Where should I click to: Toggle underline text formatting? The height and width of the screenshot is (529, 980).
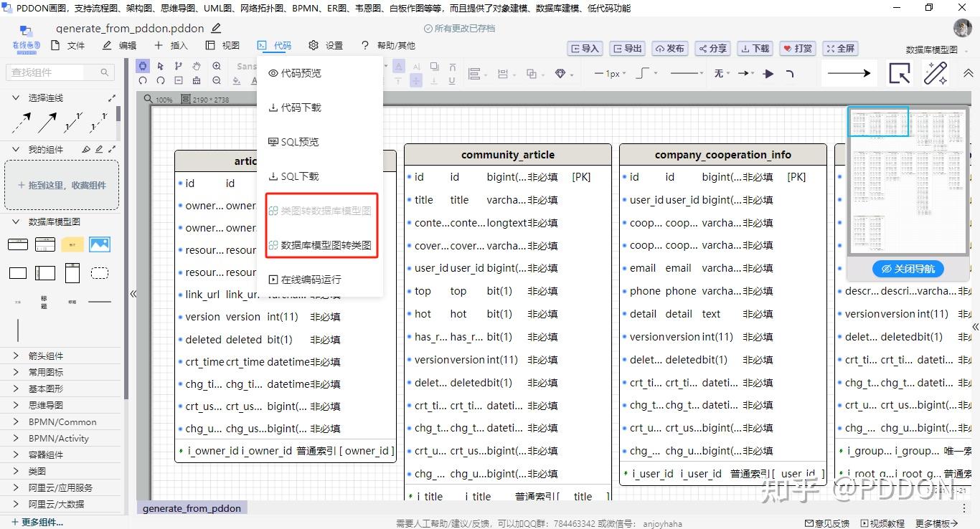point(451,80)
